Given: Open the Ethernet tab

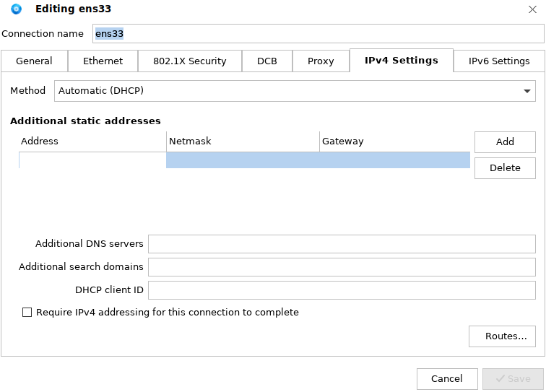Looking at the screenshot, I should click(x=103, y=61).
